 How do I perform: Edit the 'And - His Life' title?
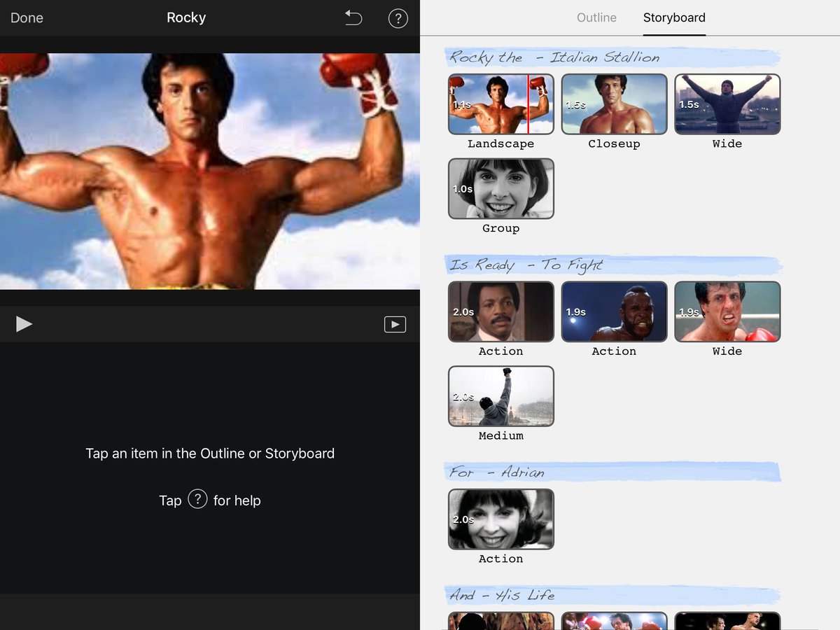click(612, 596)
